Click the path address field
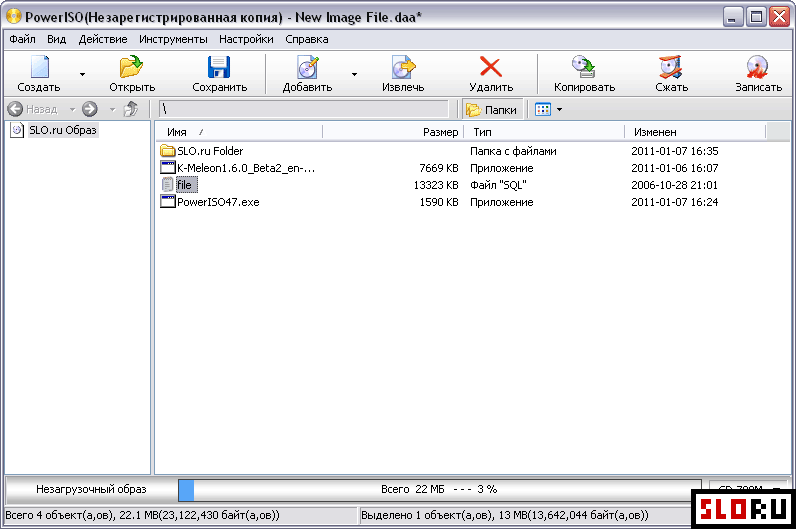 [x=304, y=109]
